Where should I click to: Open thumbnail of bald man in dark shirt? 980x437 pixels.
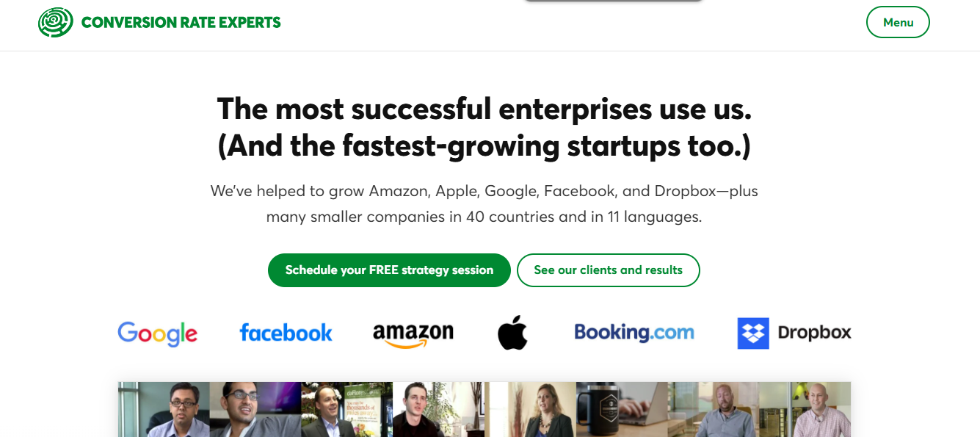[714, 409]
